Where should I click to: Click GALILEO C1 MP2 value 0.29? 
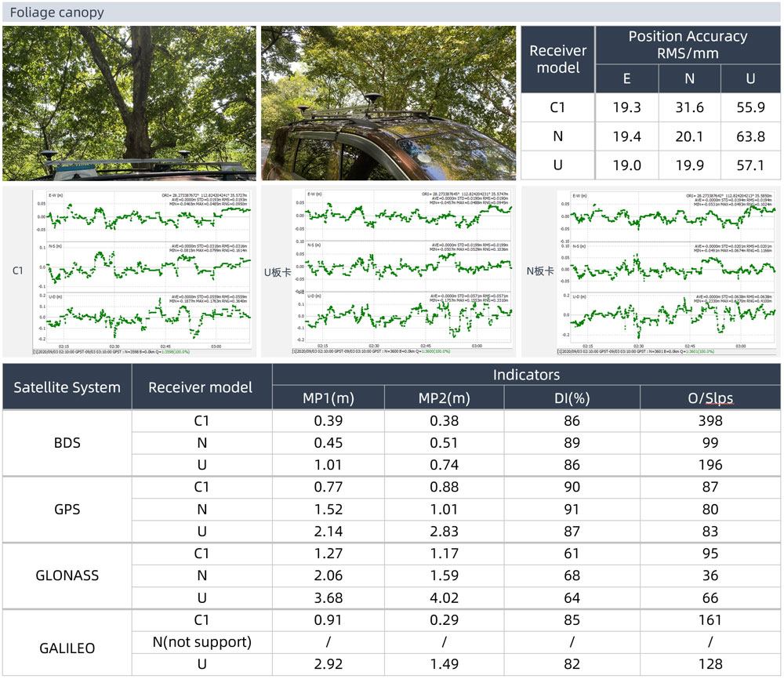pyautogui.click(x=444, y=620)
